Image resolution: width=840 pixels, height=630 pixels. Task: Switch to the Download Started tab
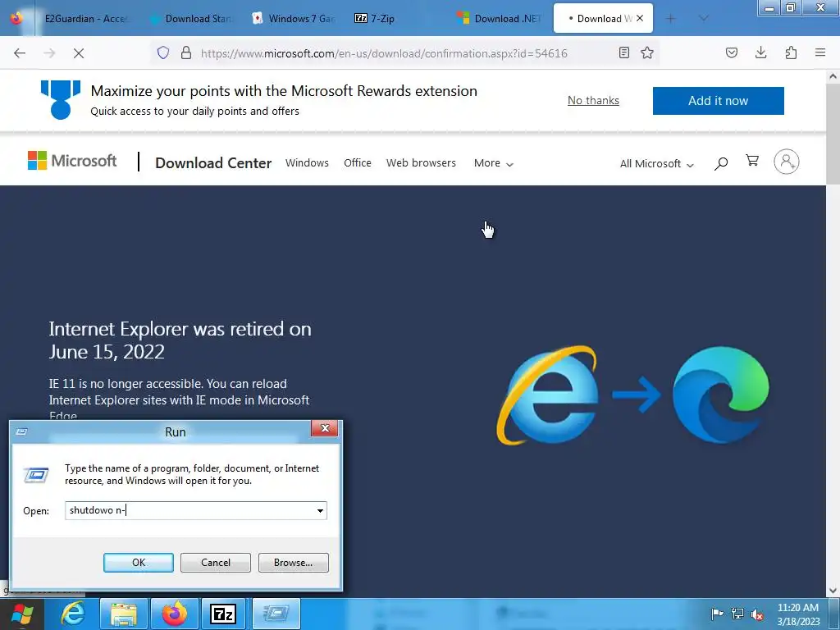pyautogui.click(x=193, y=19)
